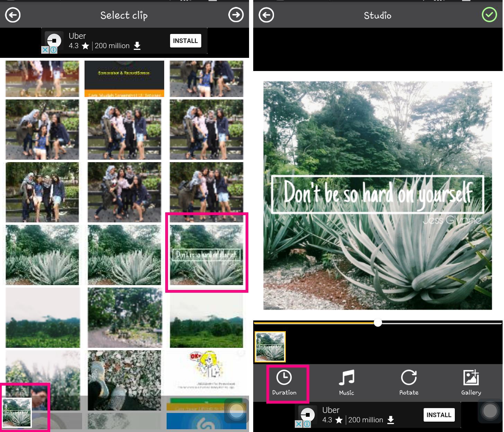This screenshot has width=504, height=432.
Task: Tap the large preview image in Studio
Action: click(378, 195)
